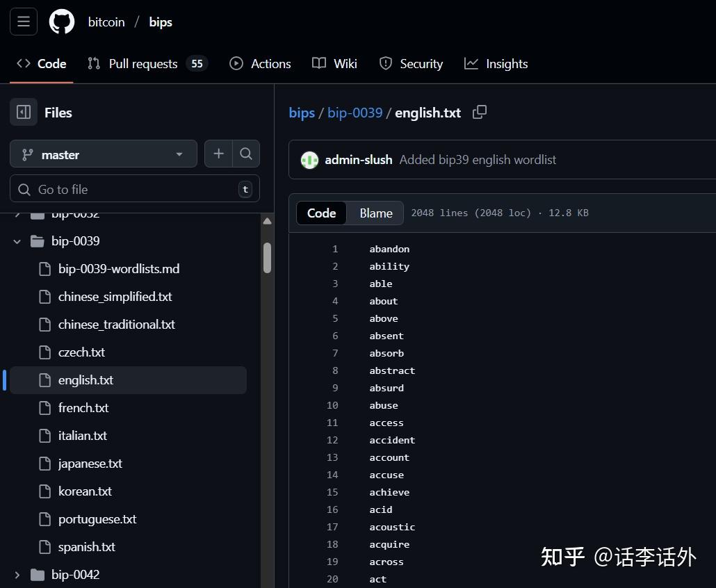Open the master branch dropdown
The width and height of the screenshot is (716, 588).
coord(104,154)
